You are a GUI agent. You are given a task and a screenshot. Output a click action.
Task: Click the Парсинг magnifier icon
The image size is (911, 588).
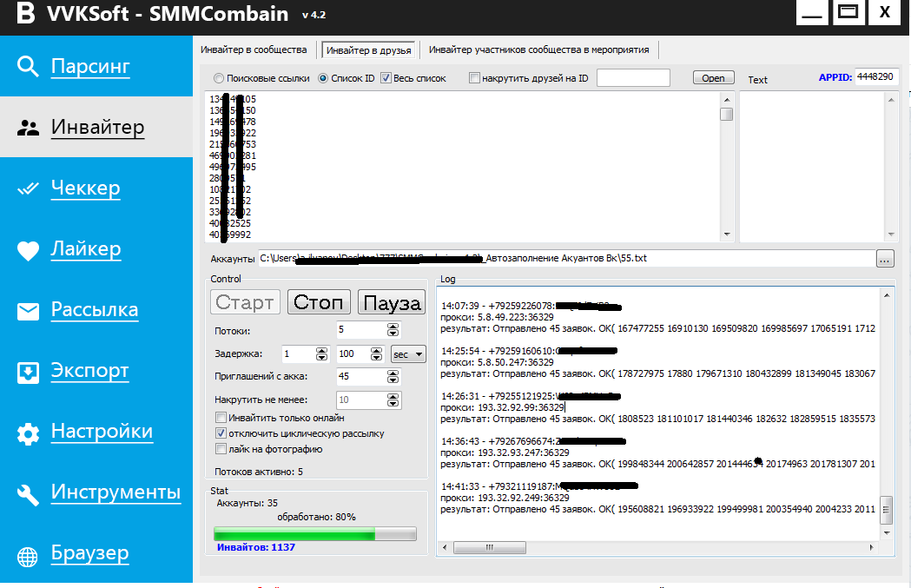29,67
